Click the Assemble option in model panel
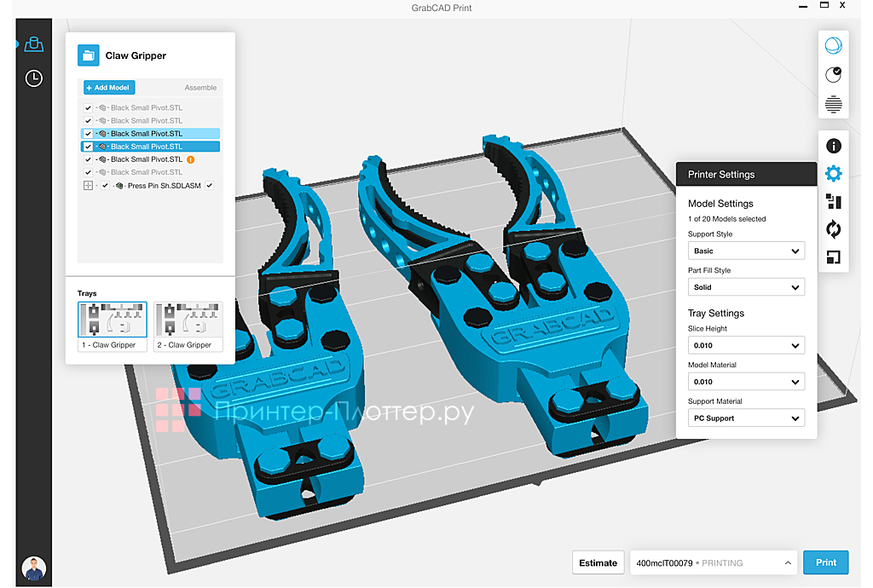Screen dimensions: 873x588 [x=200, y=87]
